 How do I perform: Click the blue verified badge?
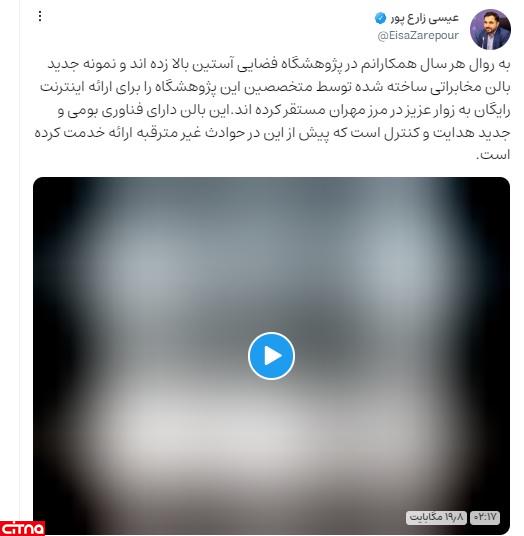(380, 18)
